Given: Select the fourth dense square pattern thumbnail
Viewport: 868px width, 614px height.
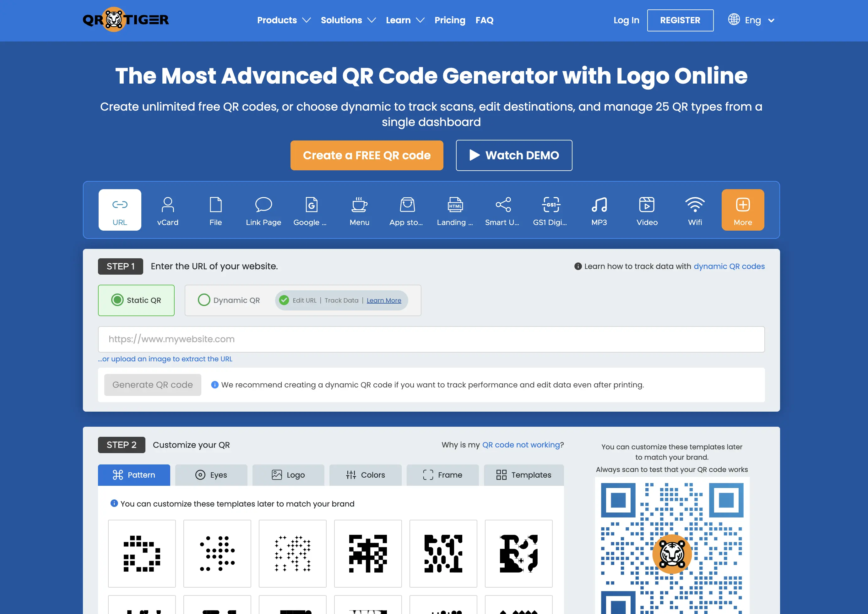Looking at the screenshot, I should point(368,553).
